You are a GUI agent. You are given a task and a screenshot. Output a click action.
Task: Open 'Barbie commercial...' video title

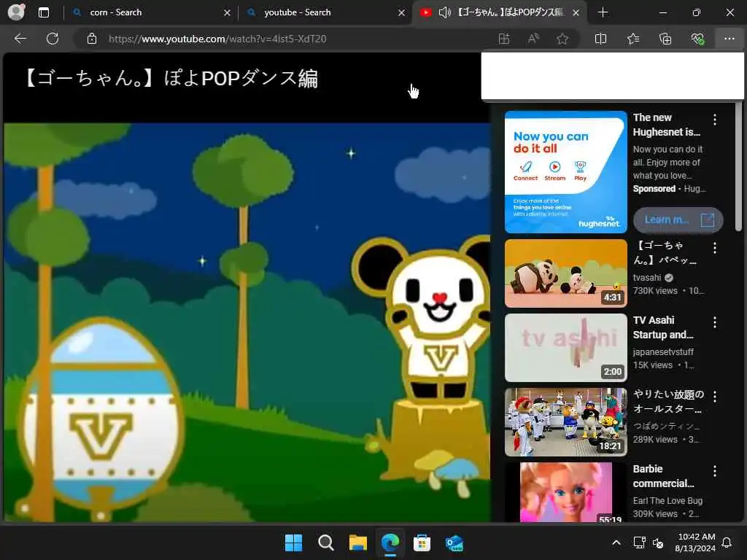663,476
